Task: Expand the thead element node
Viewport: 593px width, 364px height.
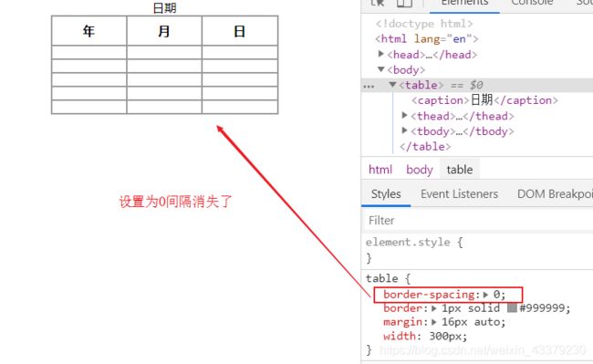Action: point(404,115)
